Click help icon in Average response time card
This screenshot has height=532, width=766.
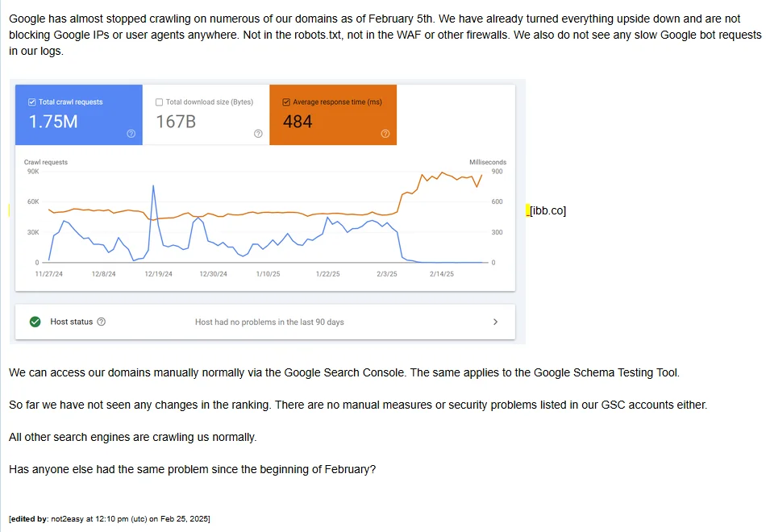pyautogui.click(x=385, y=134)
